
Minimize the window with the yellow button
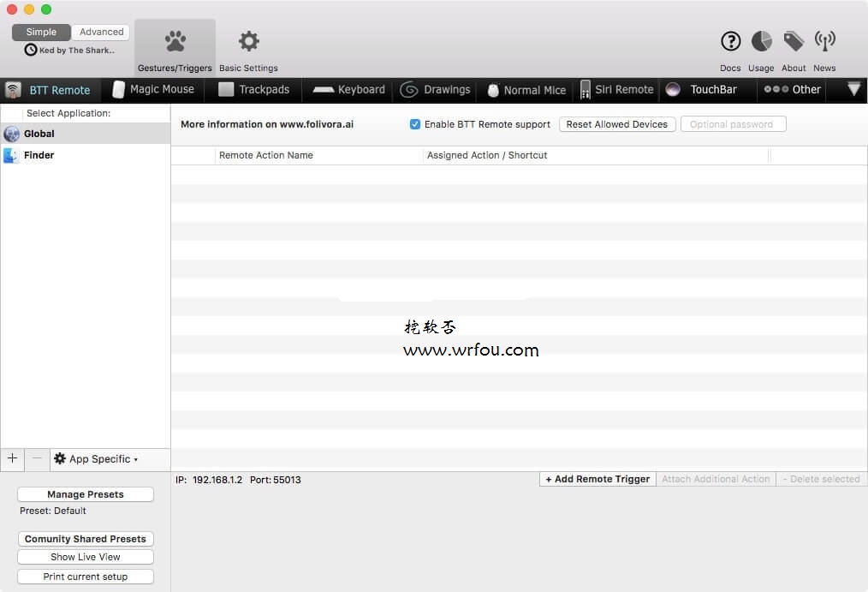[29, 9]
